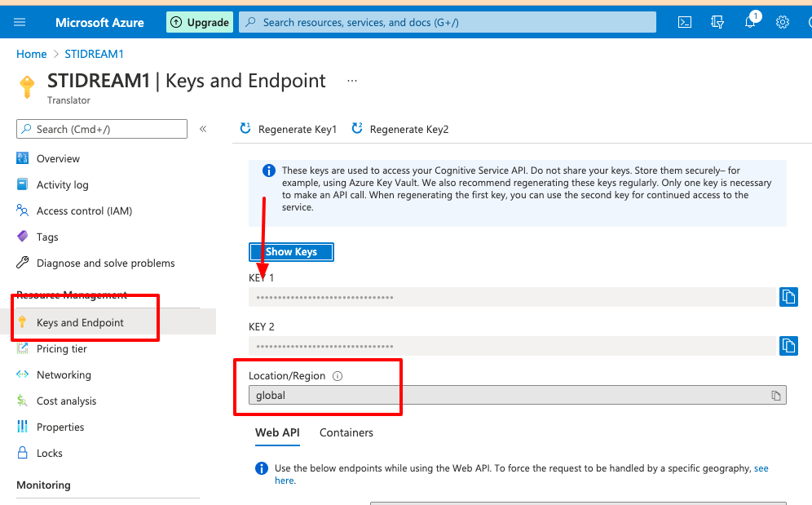812x505 pixels.
Task: Copy KEY 1 to clipboard
Action: [788, 297]
